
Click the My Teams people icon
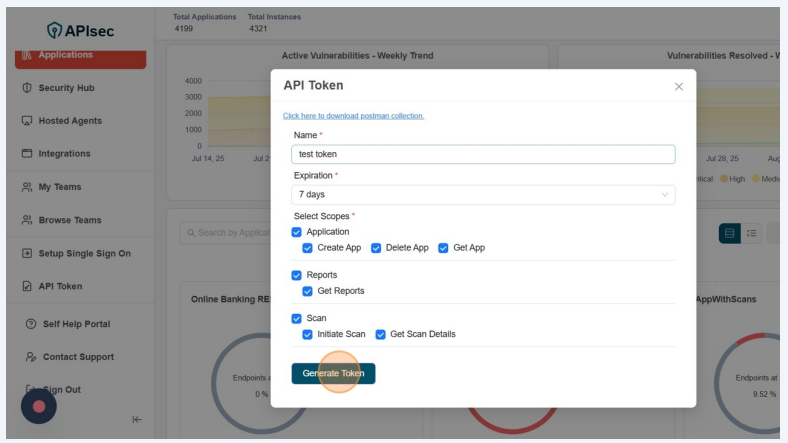tap(27, 187)
